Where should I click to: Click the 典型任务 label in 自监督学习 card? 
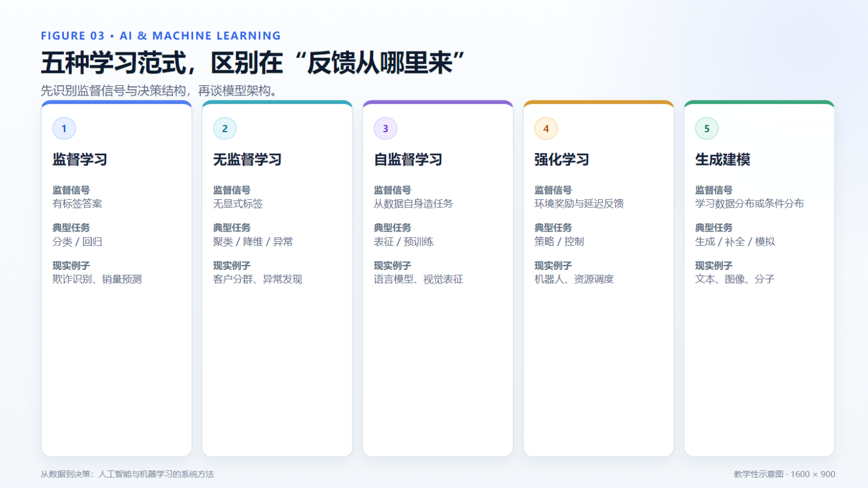pyautogui.click(x=392, y=228)
